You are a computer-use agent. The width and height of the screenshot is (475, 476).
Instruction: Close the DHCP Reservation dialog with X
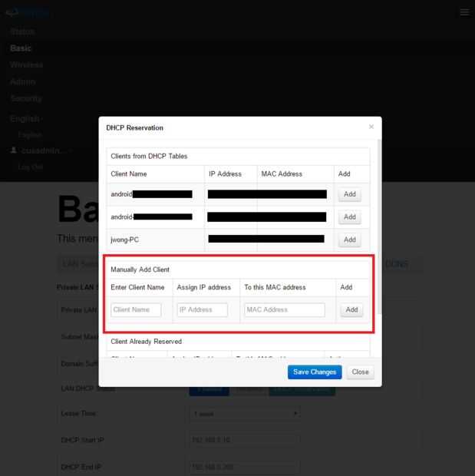click(x=371, y=127)
